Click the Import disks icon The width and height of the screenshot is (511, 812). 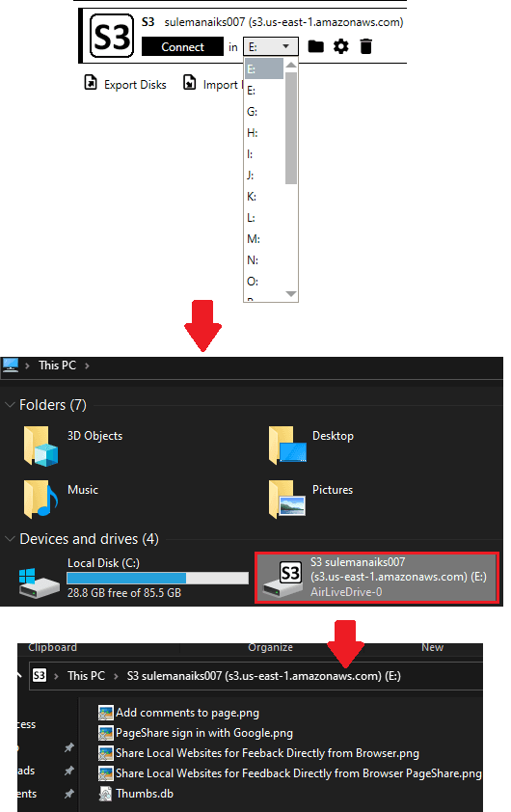click(x=190, y=82)
